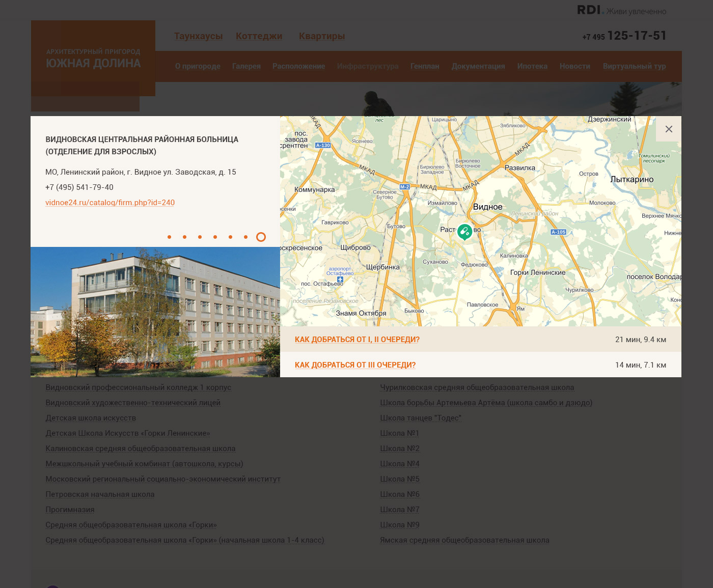Select the second slide dot
The image size is (713, 588).
pos(184,237)
